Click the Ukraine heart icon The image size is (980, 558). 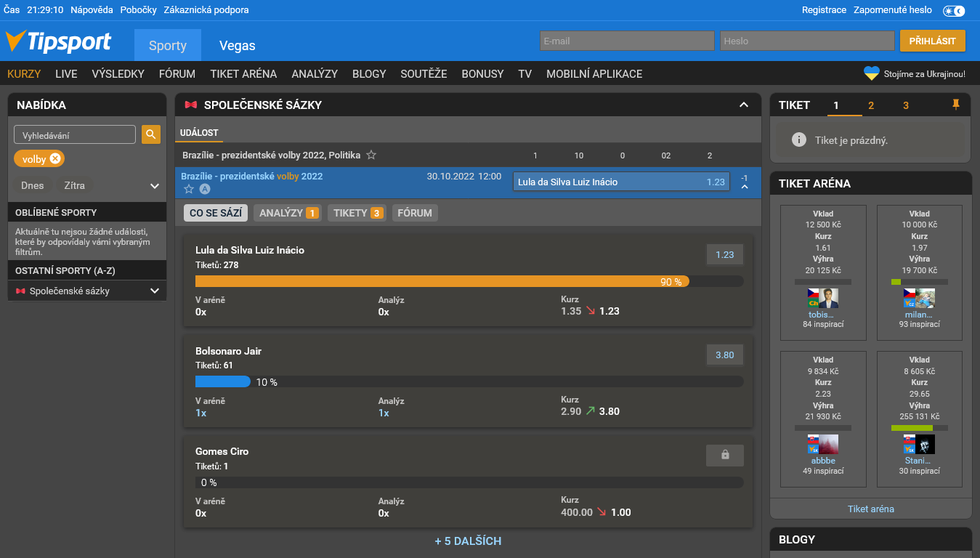[x=872, y=73]
